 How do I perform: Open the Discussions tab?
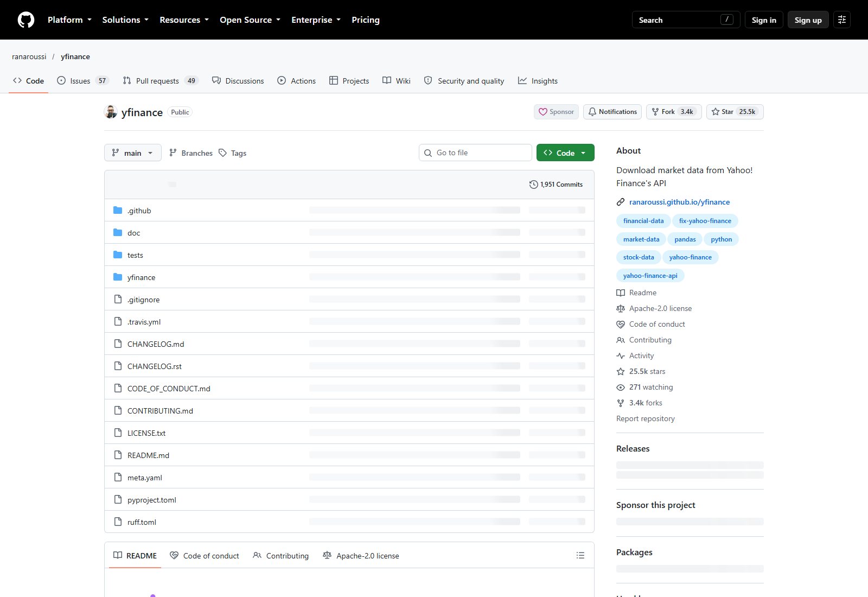[238, 81]
